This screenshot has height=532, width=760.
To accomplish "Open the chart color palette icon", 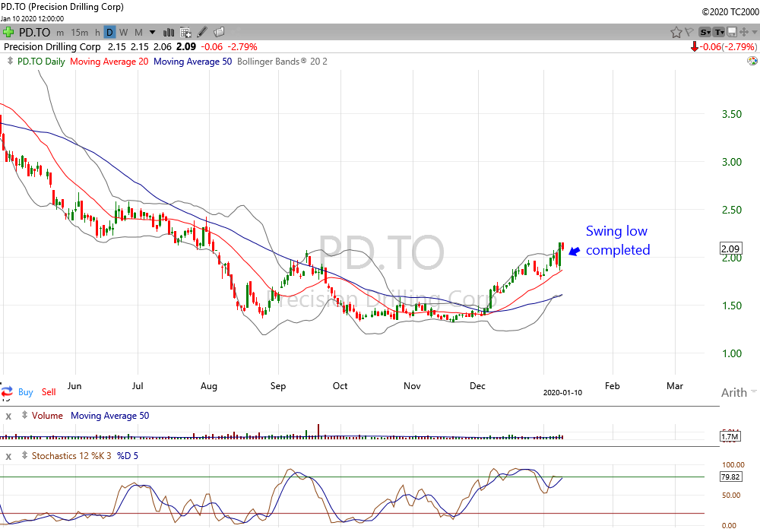I will tap(752, 61).
